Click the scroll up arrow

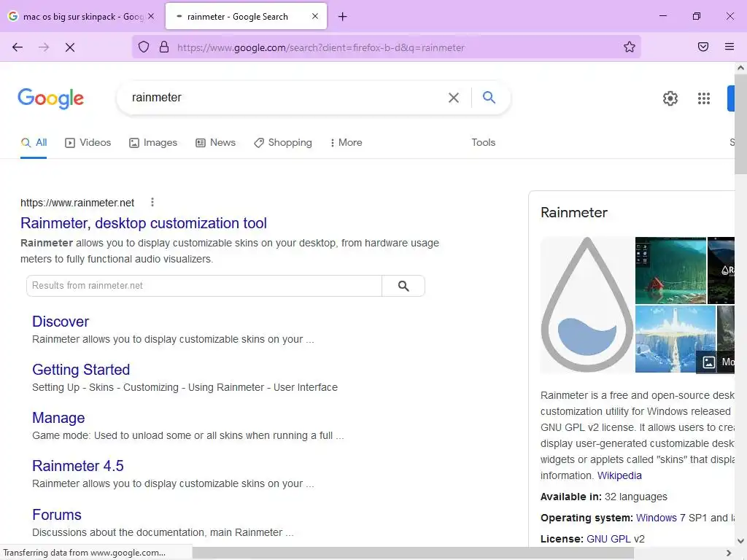click(x=740, y=68)
